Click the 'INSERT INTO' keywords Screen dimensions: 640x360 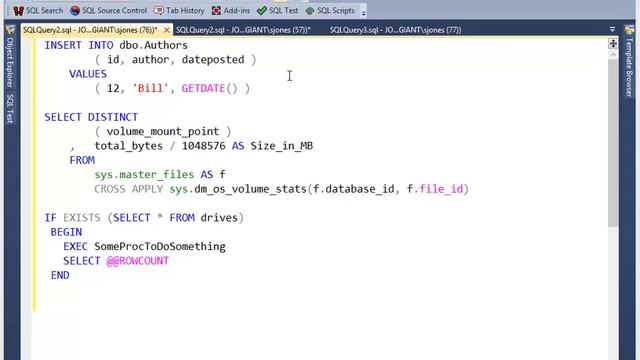[79, 45]
